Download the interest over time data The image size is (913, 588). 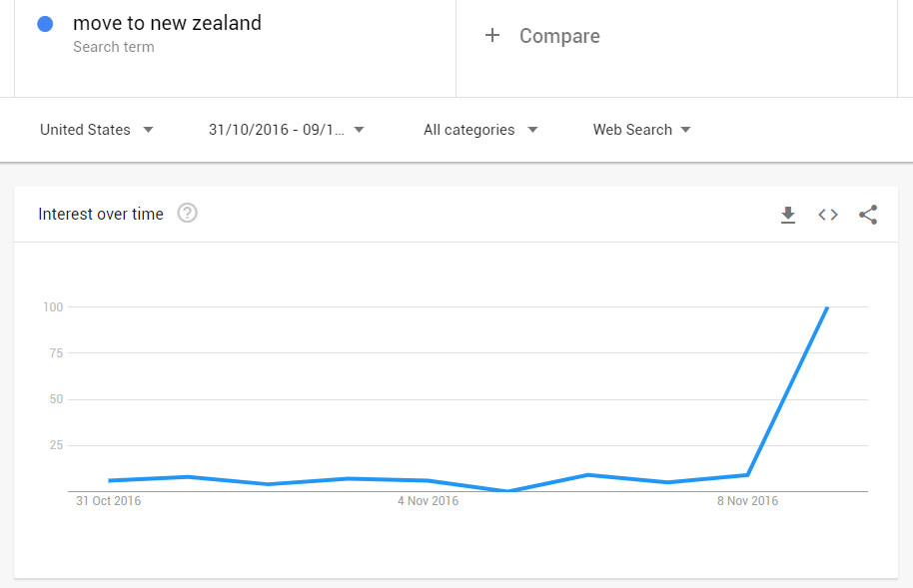point(788,215)
